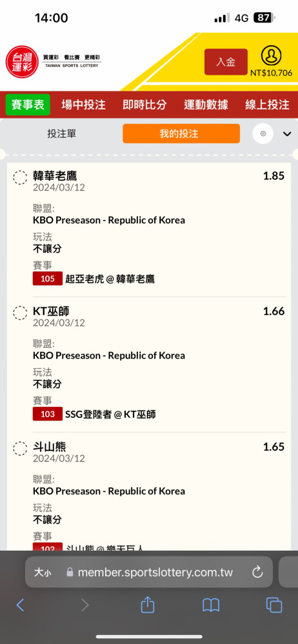Open 即時比分 menu item

[x=144, y=105]
